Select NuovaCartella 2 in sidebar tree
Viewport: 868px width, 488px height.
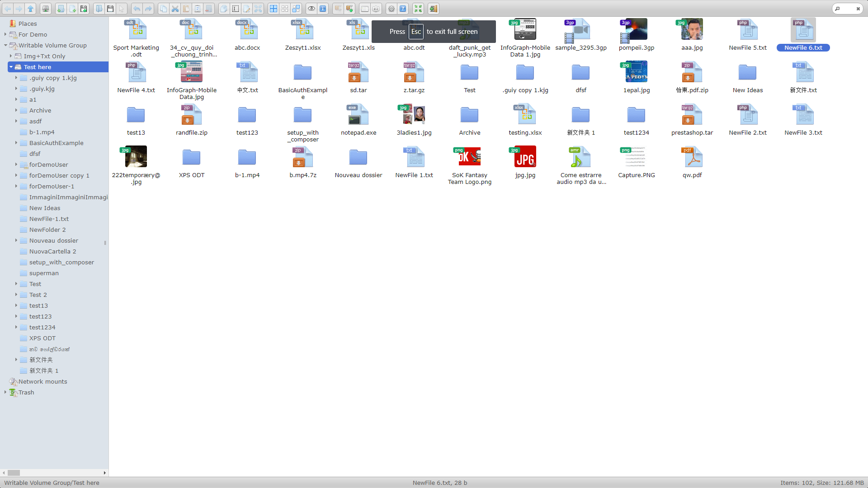click(52, 251)
